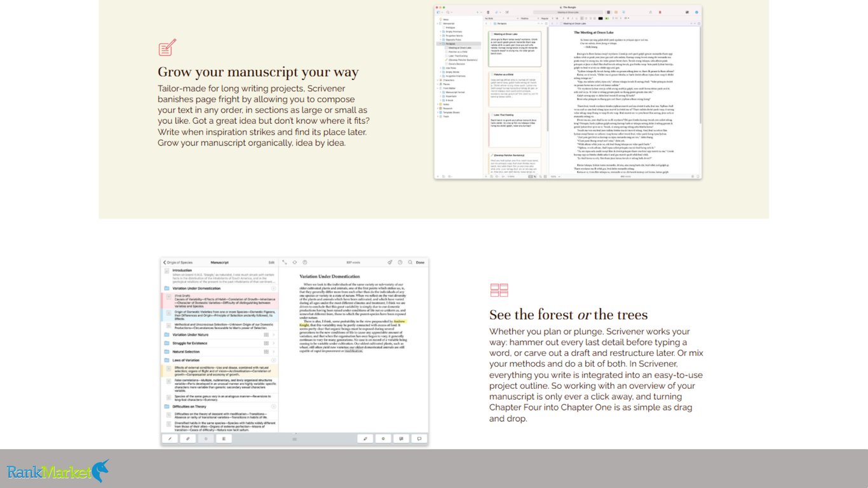Select the Introduction row in iPad binder

[x=219, y=274]
